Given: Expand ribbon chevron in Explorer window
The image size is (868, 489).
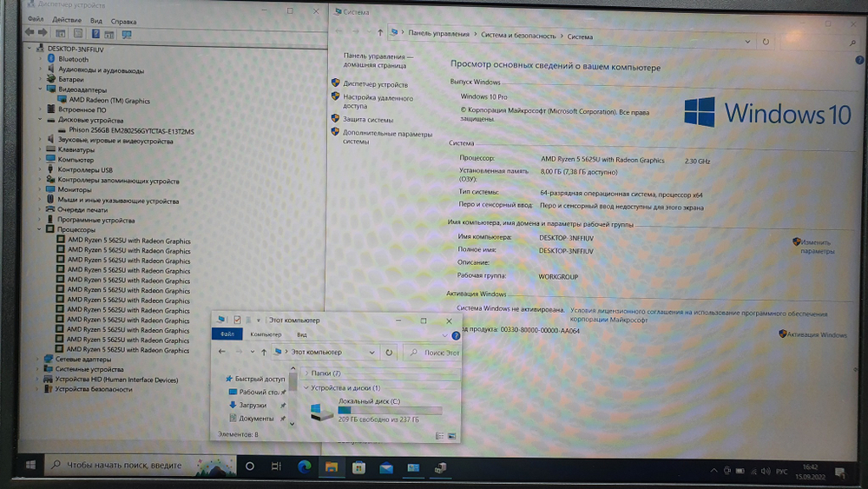Looking at the screenshot, I should point(444,335).
